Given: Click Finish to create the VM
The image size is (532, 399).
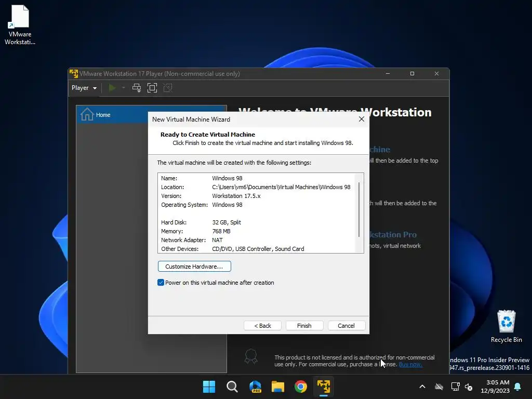Looking at the screenshot, I should [x=304, y=326].
